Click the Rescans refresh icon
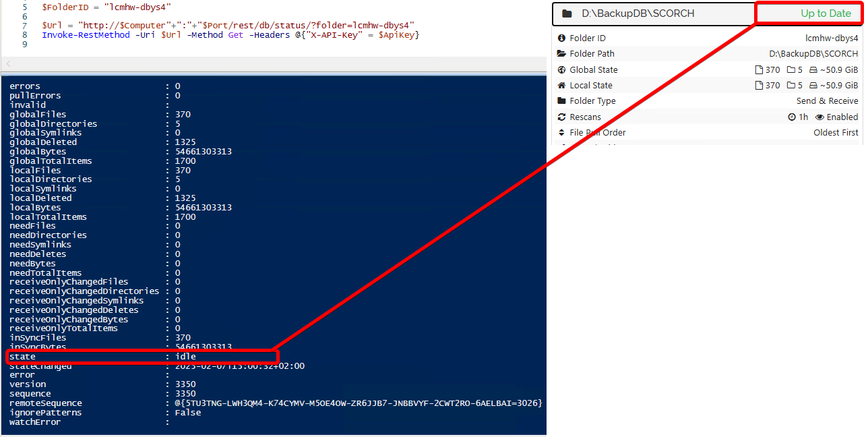Viewport: 868px width, 437px height. pyautogui.click(x=561, y=117)
